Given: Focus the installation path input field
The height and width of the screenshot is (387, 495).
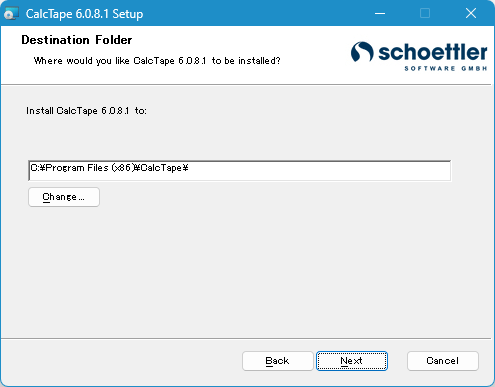Looking at the screenshot, I should [x=240, y=171].
